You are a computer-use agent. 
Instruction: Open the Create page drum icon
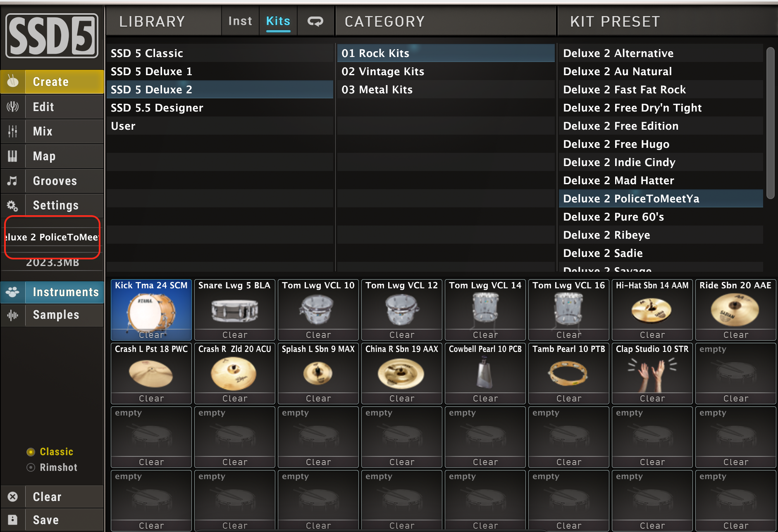(13, 81)
